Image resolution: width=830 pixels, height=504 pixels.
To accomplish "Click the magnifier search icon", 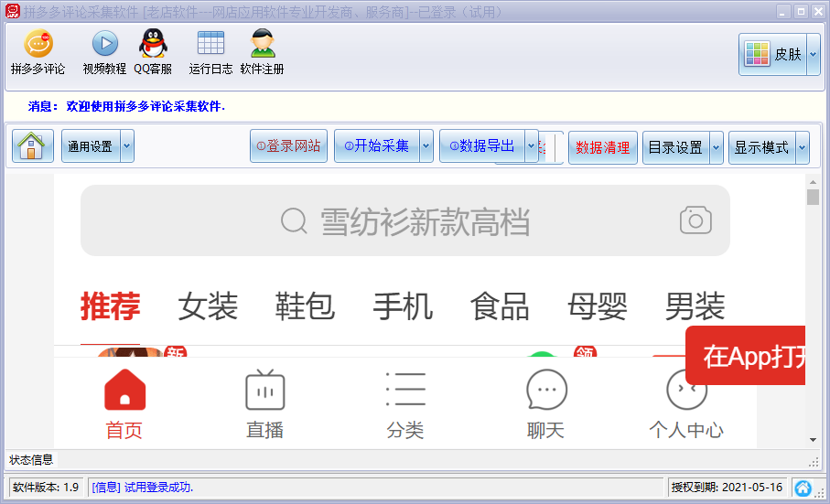I will tap(295, 221).
